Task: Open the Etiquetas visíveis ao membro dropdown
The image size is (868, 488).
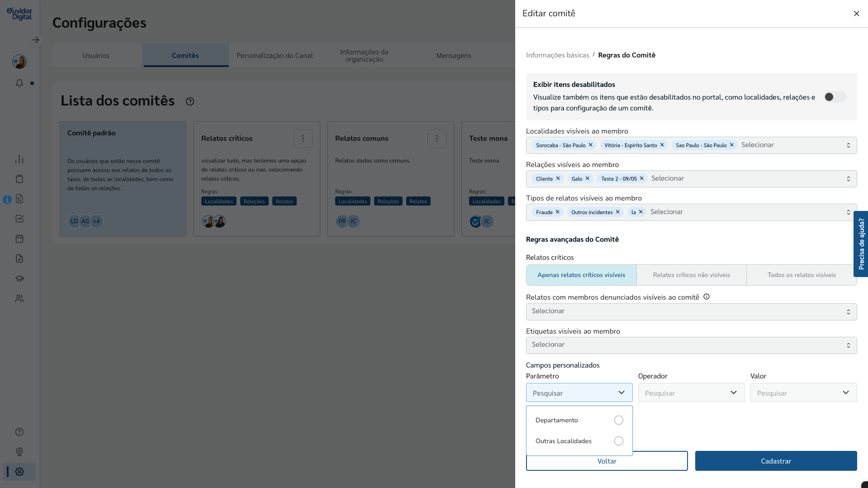Action: (691, 345)
